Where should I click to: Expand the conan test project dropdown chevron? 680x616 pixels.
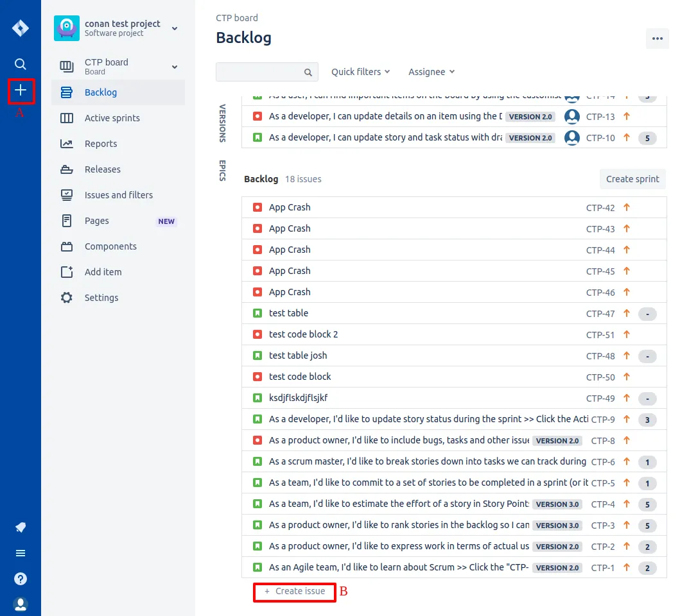click(x=175, y=29)
